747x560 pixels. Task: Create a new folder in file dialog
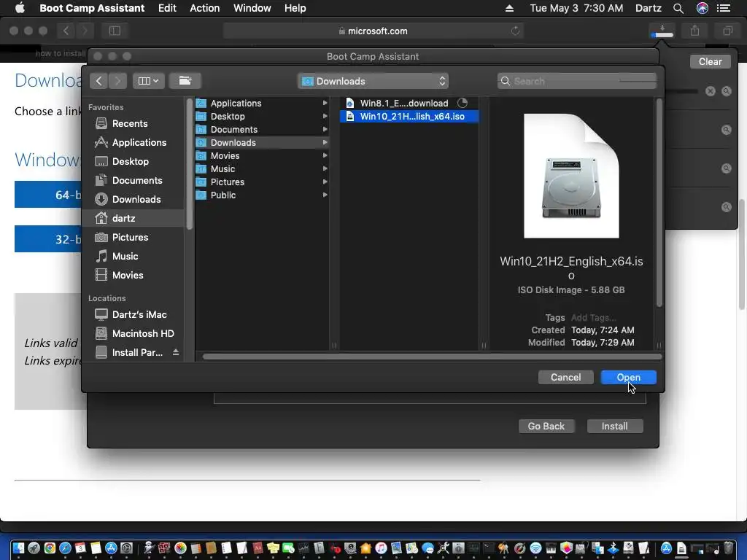tap(185, 81)
